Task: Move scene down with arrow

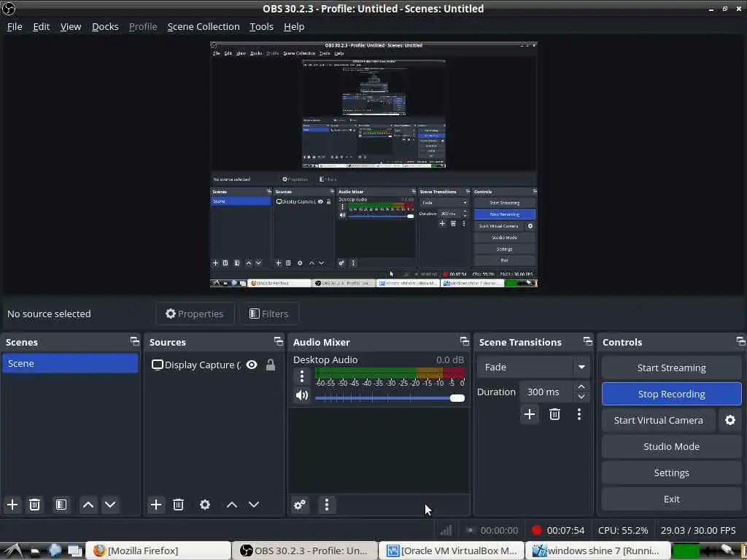Action: pos(110,505)
